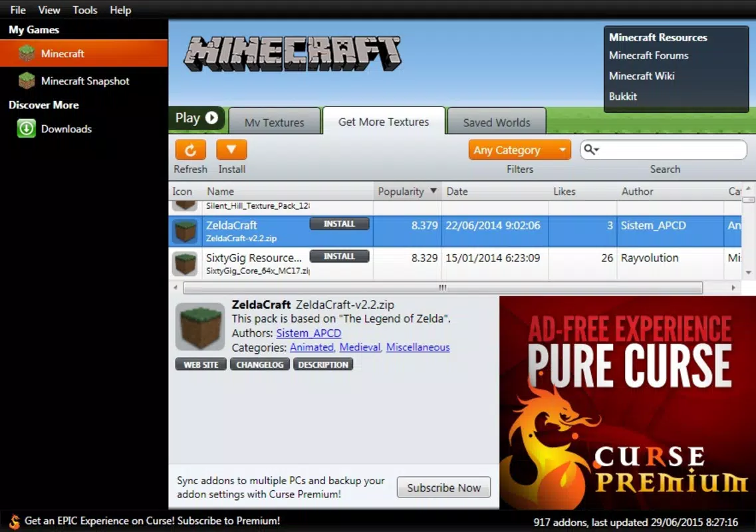
Task: Click the Silent_Hill_Texture_Pack row icon
Action: (185, 206)
